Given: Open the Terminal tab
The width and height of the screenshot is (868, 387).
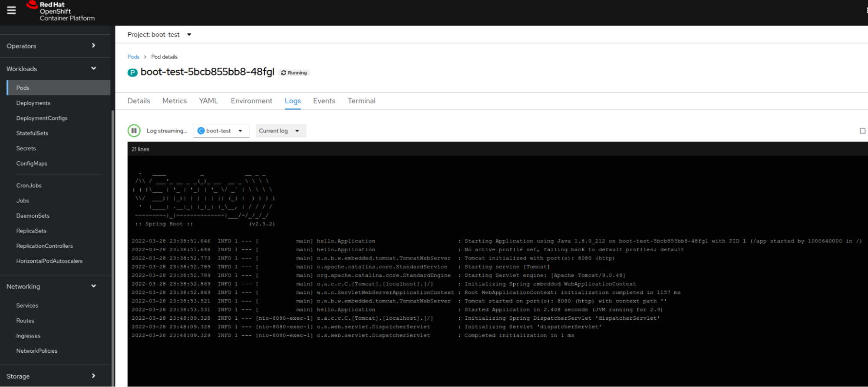Looking at the screenshot, I should click(x=362, y=101).
